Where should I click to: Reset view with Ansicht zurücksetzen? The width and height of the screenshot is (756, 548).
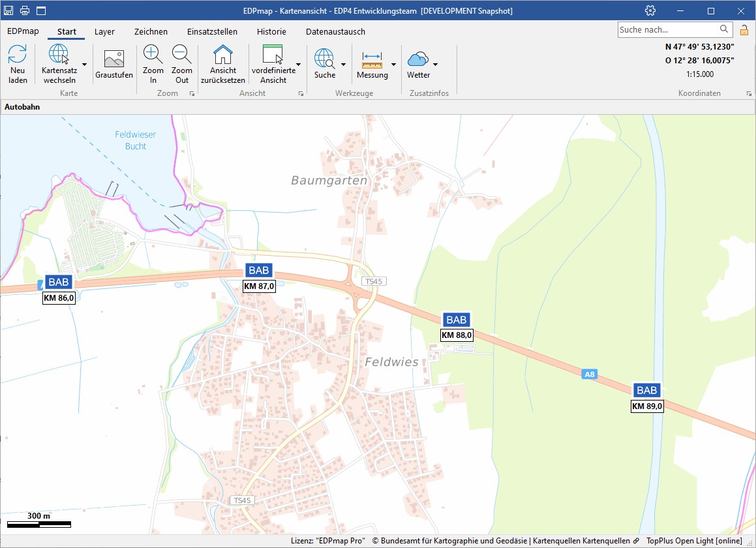223,55
